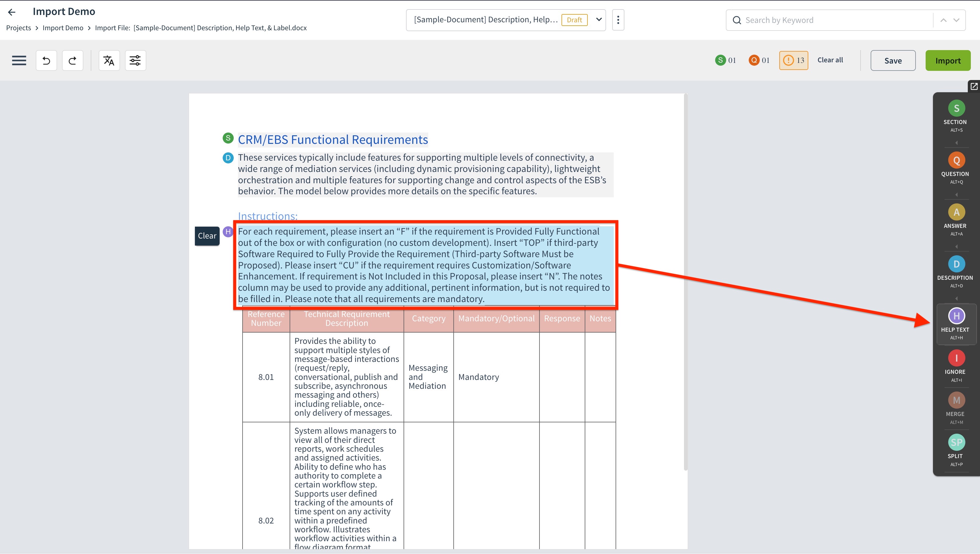This screenshot has width=980, height=554.
Task: Expand arrow below Question tool
Action: 956,195
